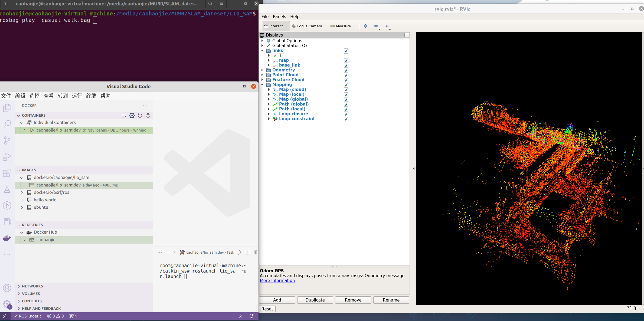Click the Reset button in RViz

pos(267,309)
